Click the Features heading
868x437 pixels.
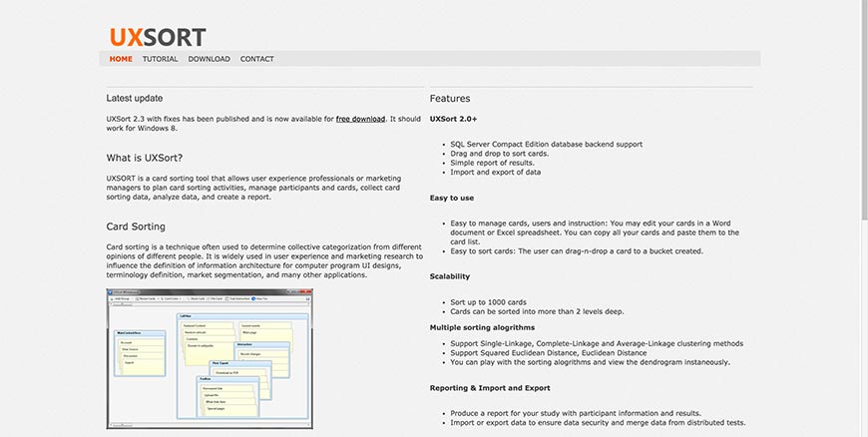450,99
